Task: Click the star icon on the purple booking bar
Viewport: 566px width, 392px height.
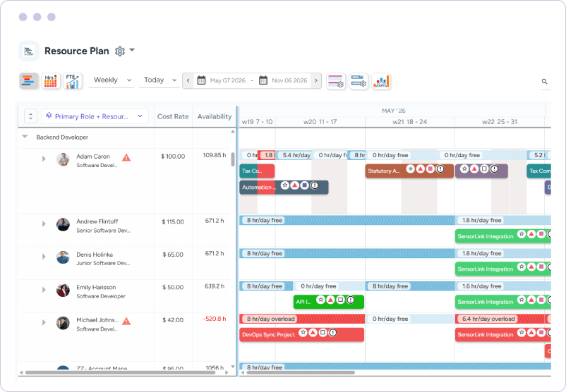Action: click(464, 169)
